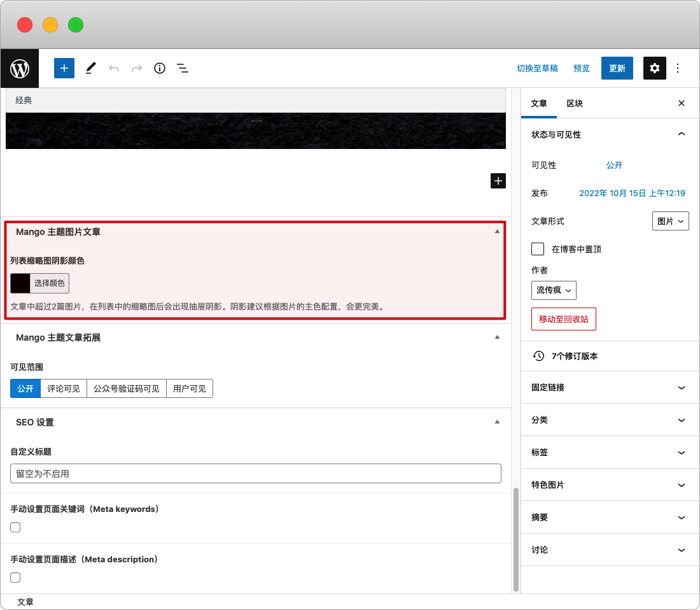Viewport: 700px width, 610px height.
Task: Redo the last undone change
Action: [x=137, y=68]
